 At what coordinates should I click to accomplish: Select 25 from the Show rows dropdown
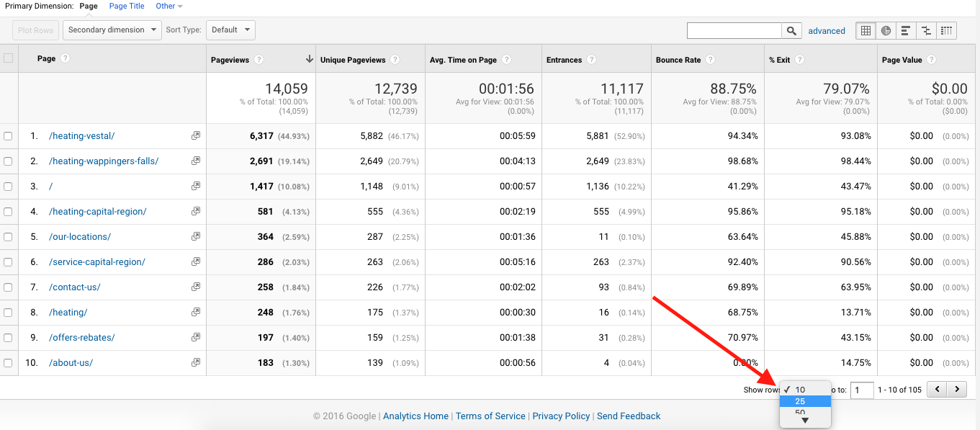coord(801,401)
